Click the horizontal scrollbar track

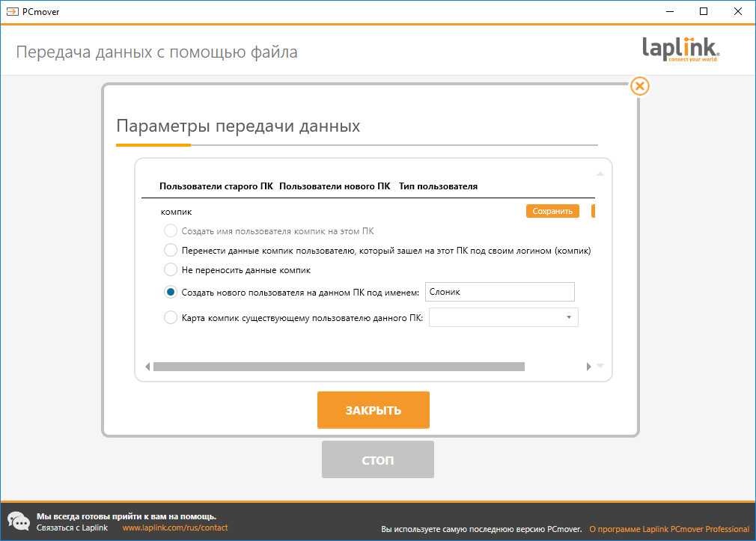pos(338,367)
